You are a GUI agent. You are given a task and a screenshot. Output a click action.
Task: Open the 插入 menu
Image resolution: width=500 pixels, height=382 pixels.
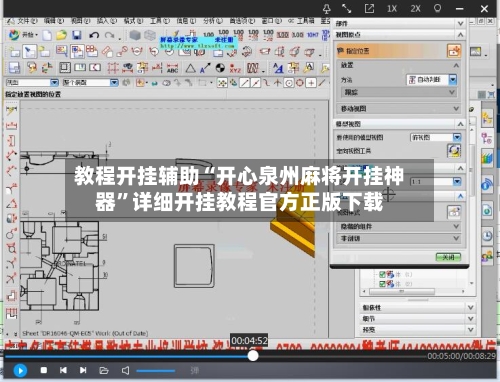point(107,21)
